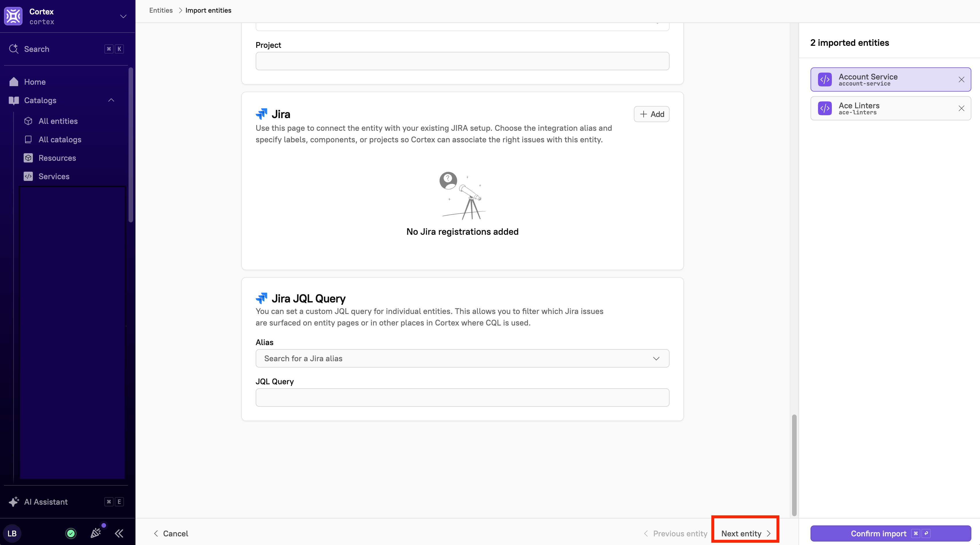This screenshot has width=980, height=545.
Task: Click the Account Service code icon
Action: [825, 80]
